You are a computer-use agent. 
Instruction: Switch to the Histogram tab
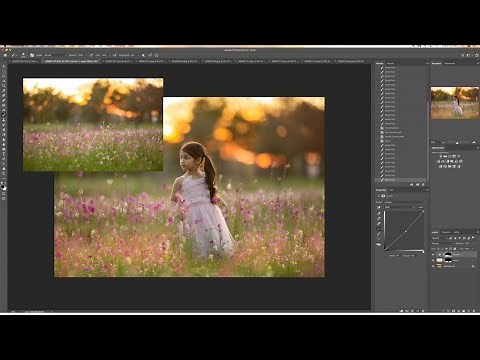coord(450,63)
